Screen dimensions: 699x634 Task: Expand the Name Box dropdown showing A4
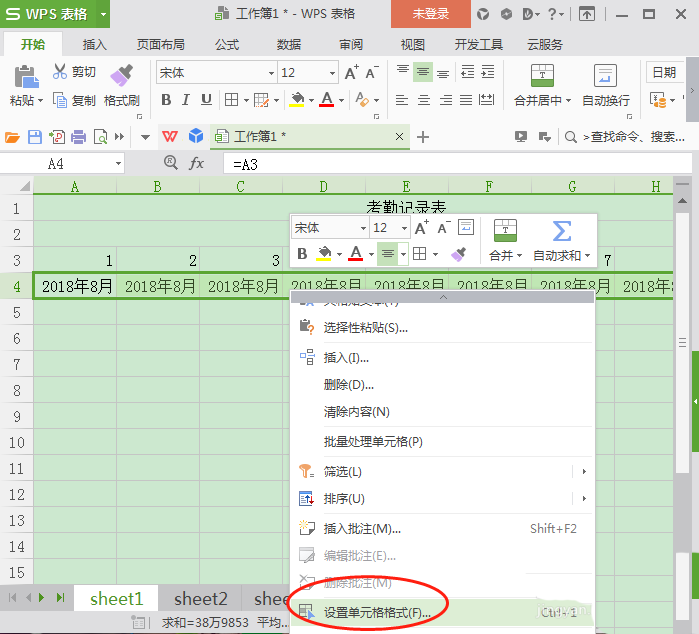pyautogui.click(x=118, y=163)
